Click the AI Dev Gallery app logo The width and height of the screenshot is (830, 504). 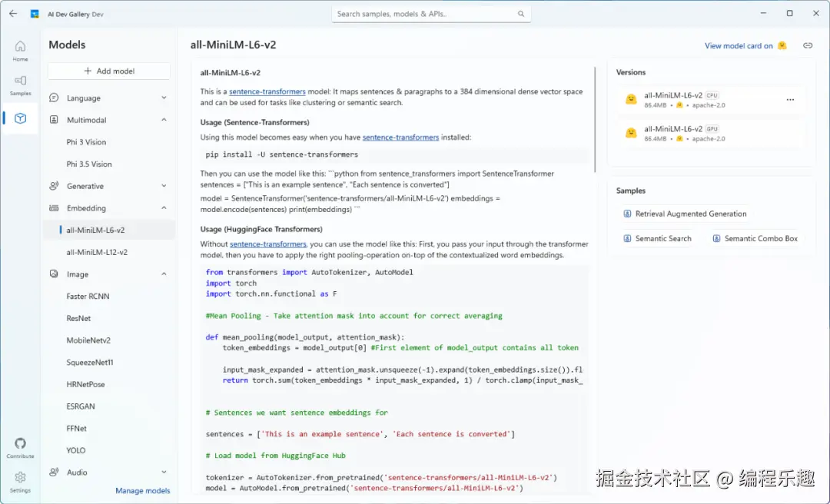[35, 15]
